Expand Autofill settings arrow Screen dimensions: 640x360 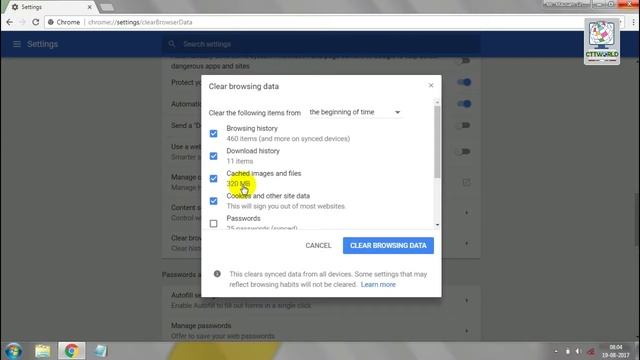(x=467, y=300)
